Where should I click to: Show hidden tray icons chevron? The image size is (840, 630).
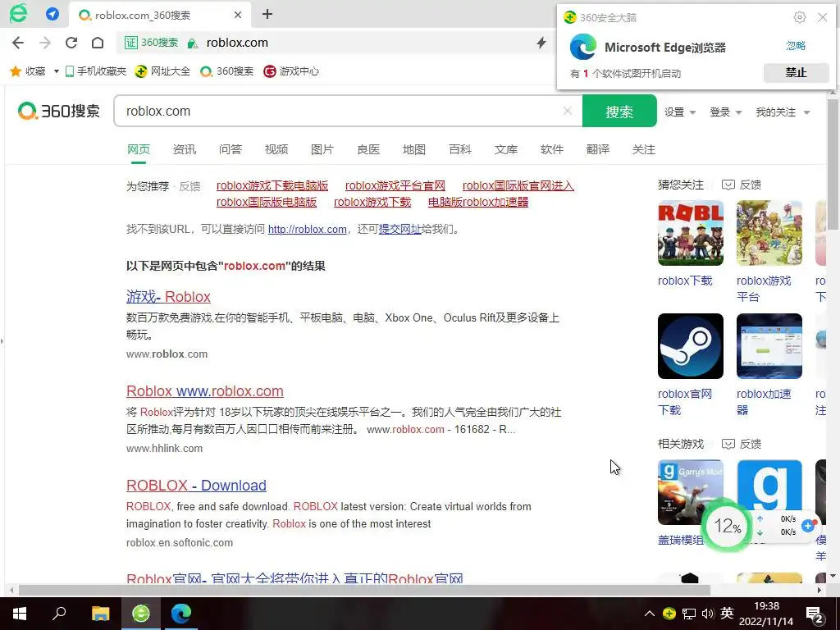(650, 614)
